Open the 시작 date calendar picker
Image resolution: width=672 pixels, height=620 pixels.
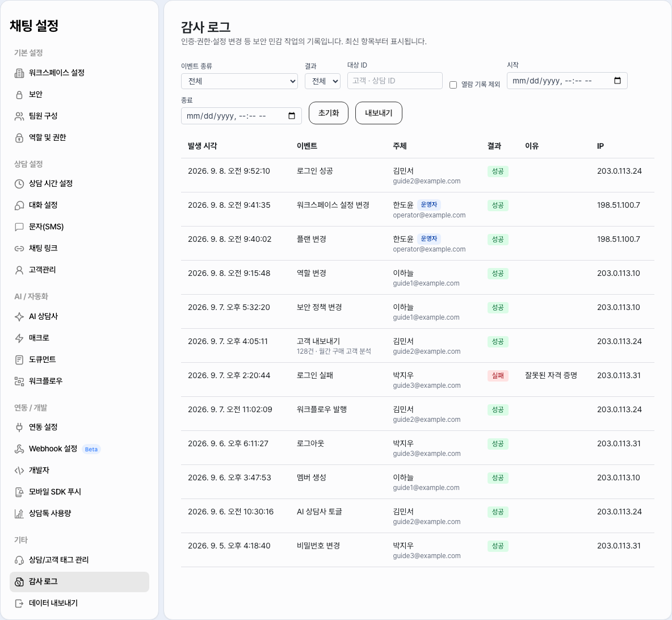click(x=618, y=81)
